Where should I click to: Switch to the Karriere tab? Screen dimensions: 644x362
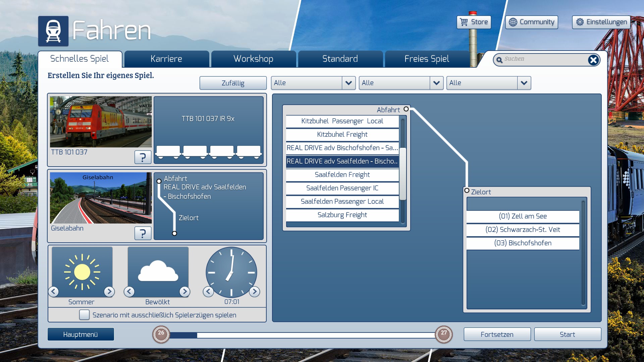coord(166,59)
